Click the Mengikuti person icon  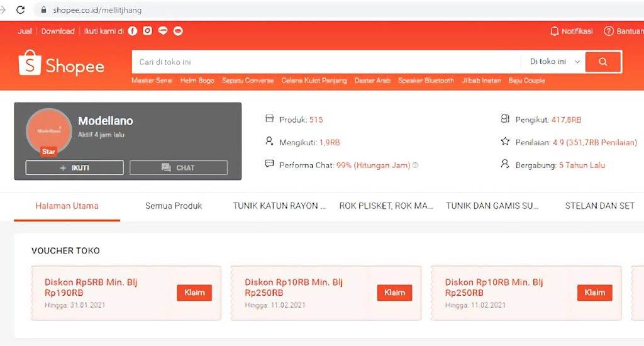(269, 142)
